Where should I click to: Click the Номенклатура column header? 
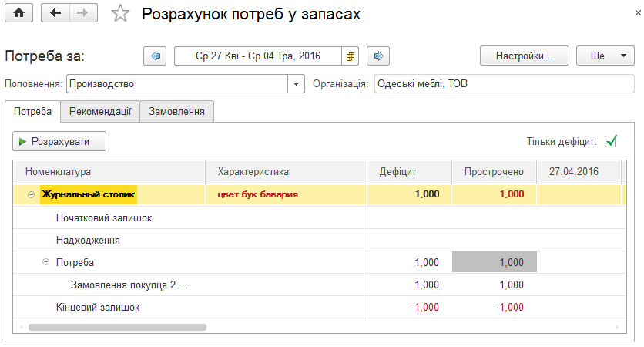pyautogui.click(x=109, y=172)
